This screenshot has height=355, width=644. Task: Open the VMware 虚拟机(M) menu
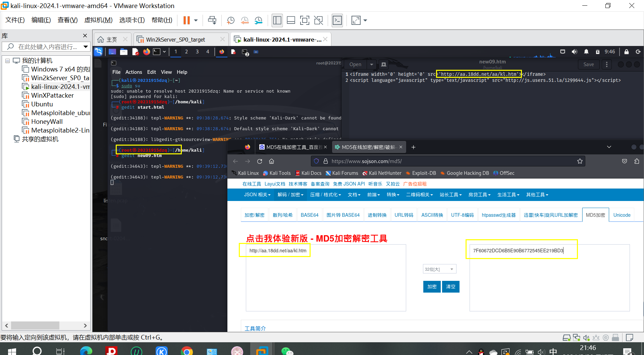(98, 20)
